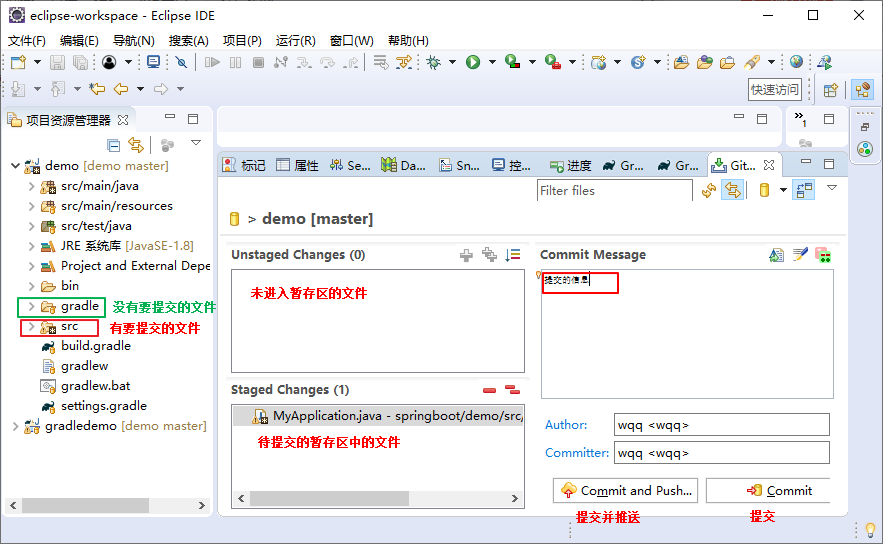Click the Sort unstaged changes icon
Screen dimensions: 883x544
coord(512,255)
